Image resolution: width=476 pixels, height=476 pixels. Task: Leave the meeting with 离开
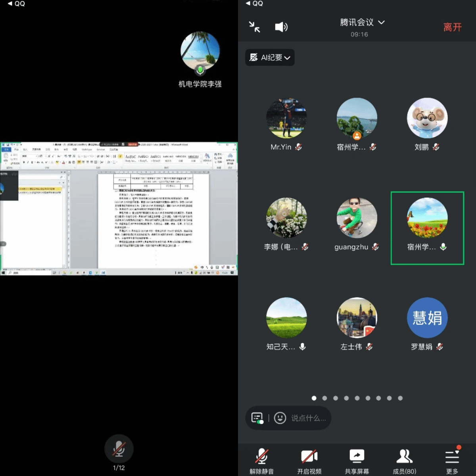click(x=452, y=27)
